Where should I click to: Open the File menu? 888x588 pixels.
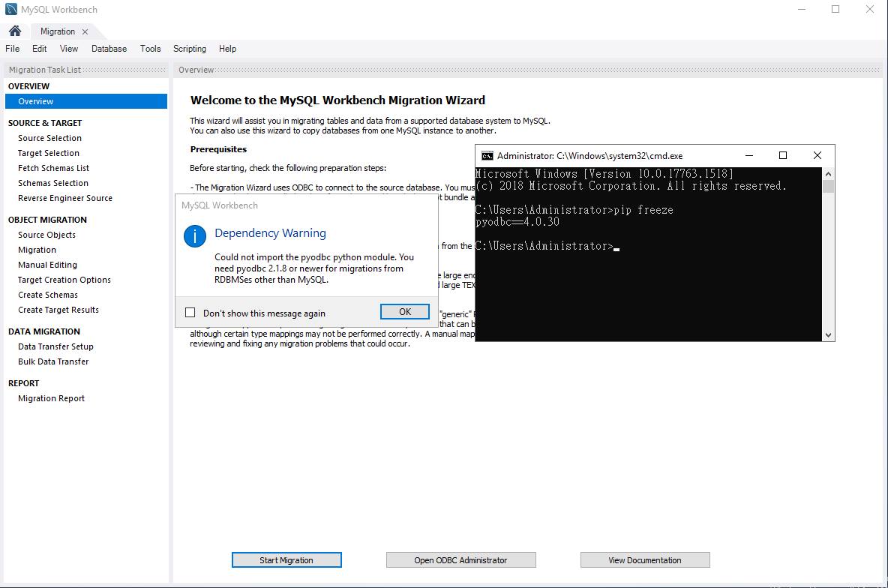tap(13, 49)
